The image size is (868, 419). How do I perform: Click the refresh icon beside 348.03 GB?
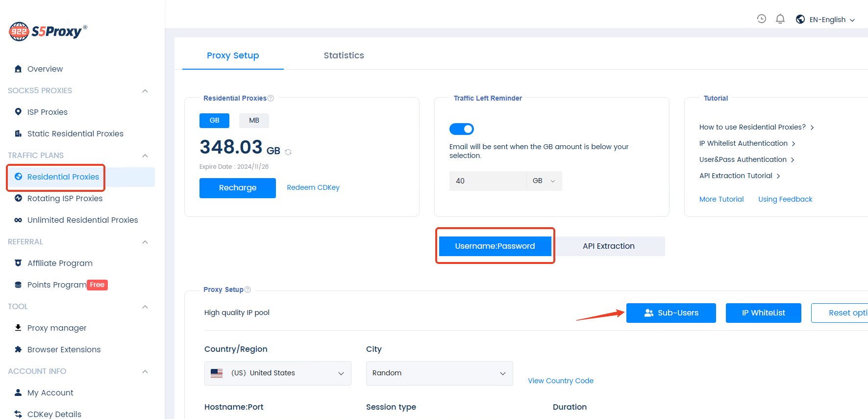tap(288, 152)
